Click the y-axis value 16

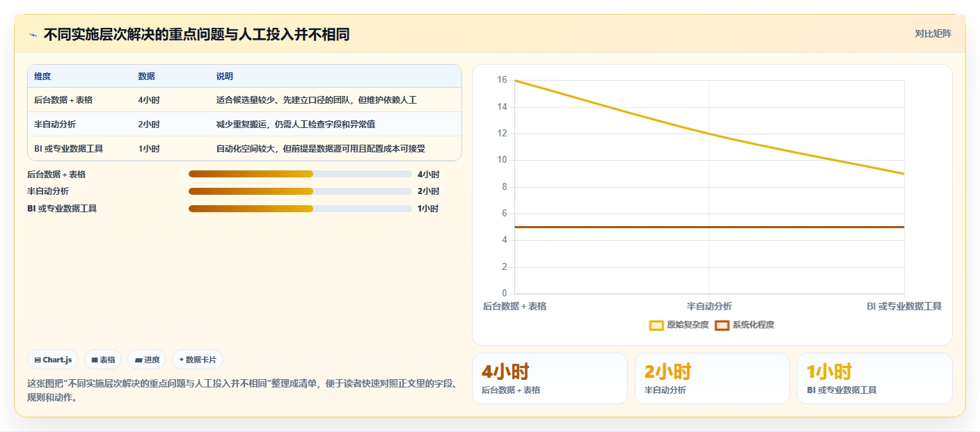(502, 80)
